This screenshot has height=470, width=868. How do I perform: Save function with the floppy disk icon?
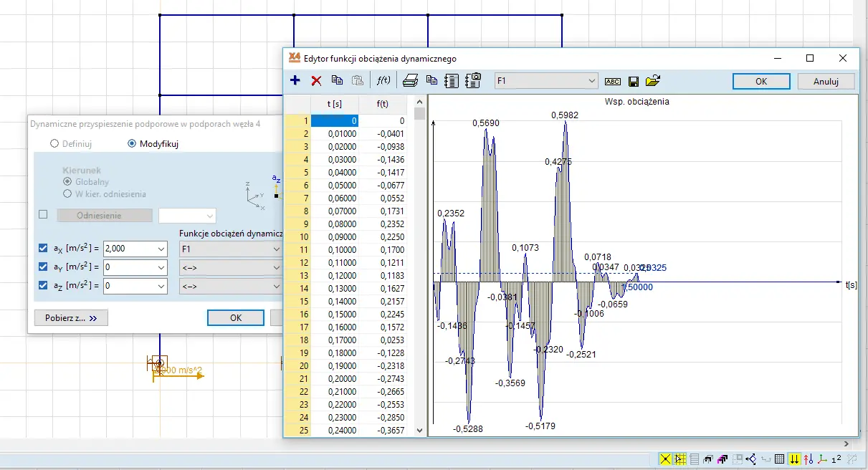[634, 82]
